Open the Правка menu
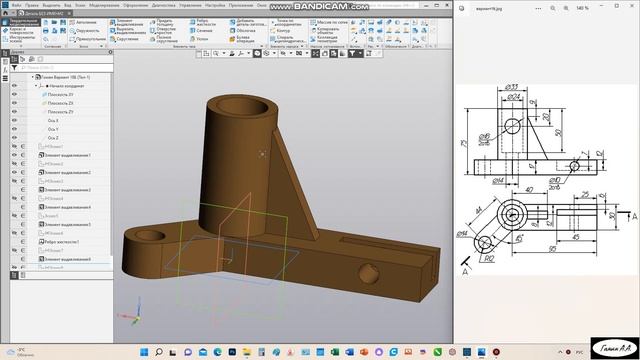 (32, 5)
